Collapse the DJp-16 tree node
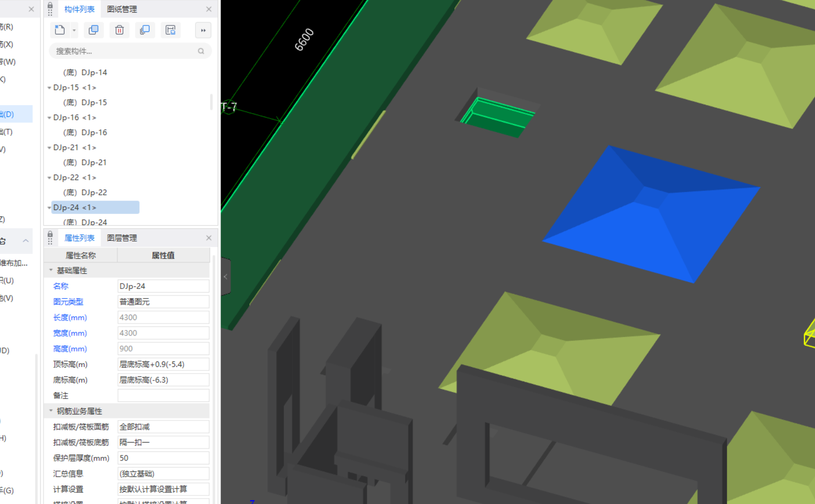 click(x=49, y=117)
